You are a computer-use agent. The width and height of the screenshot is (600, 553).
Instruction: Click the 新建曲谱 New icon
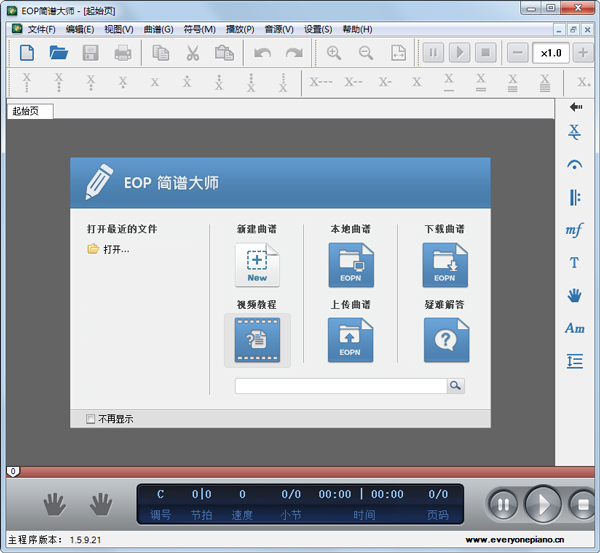(x=257, y=265)
